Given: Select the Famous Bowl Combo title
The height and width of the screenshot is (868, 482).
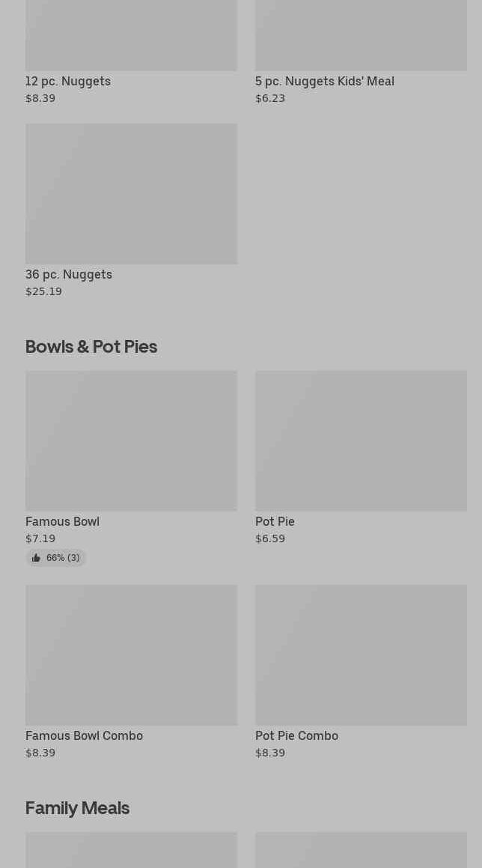Looking at the screenshot, I should pyautogui.click(x=84, y=735).
